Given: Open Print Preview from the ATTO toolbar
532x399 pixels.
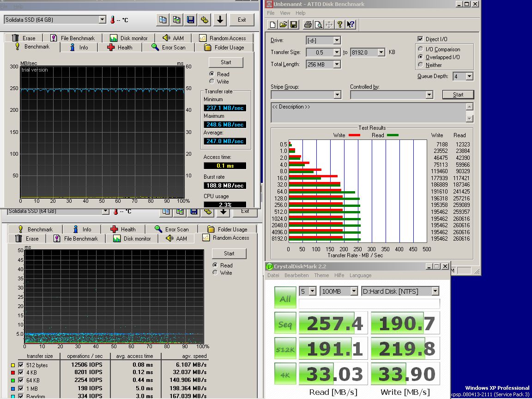Looking at the screenshot, I should coord(318,24).
